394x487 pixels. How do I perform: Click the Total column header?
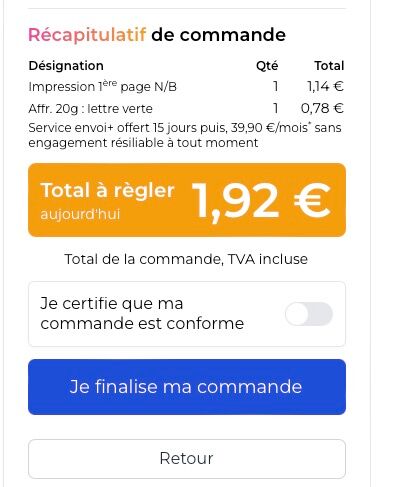(x=329, y=65)
